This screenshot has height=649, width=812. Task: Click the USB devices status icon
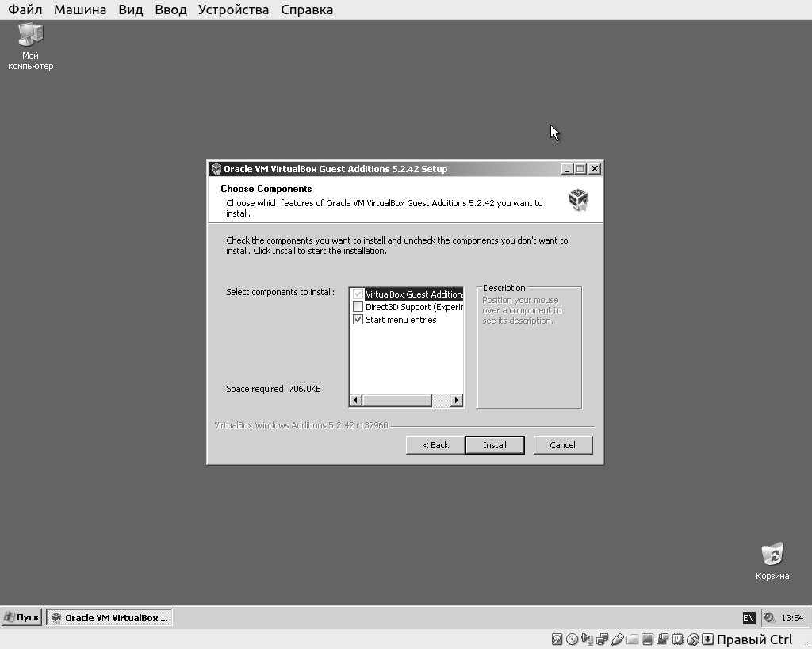click(617, 639)
